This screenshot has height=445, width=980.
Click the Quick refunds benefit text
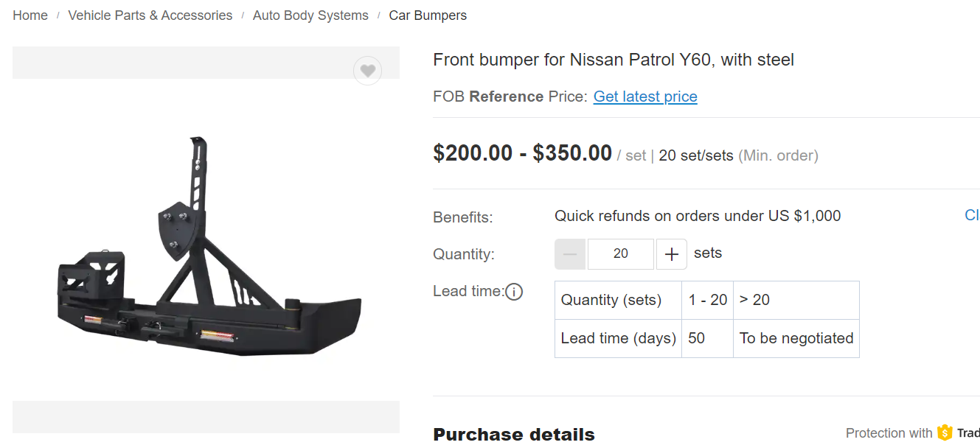pos(698,216)
